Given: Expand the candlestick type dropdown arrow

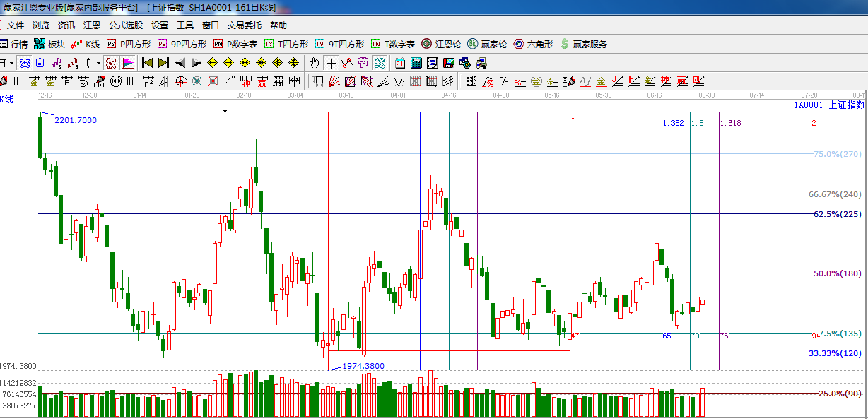Looking at the screenshot, I should coord(98,63).
